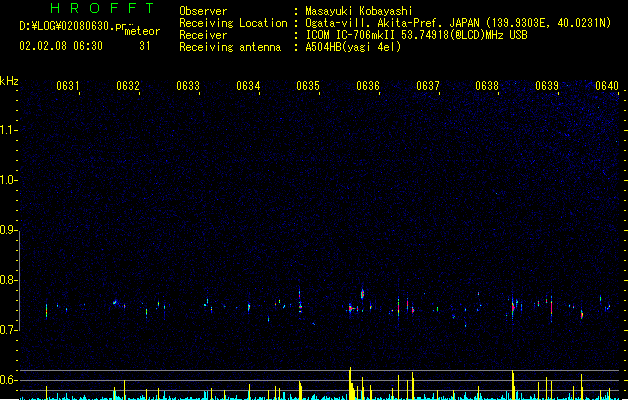629x400 pixels.
Task: Click the date stamp 02.02.08 06:30
Action: point(61,46)
